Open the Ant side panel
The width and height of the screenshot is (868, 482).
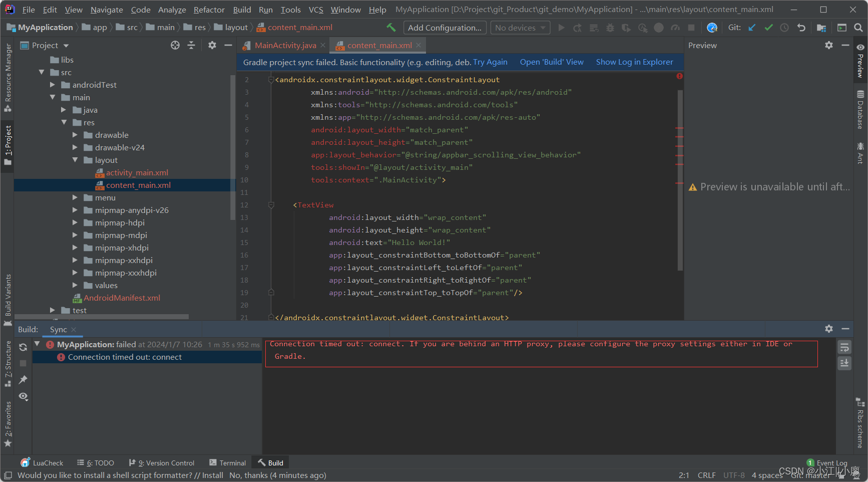pos(860,153)
